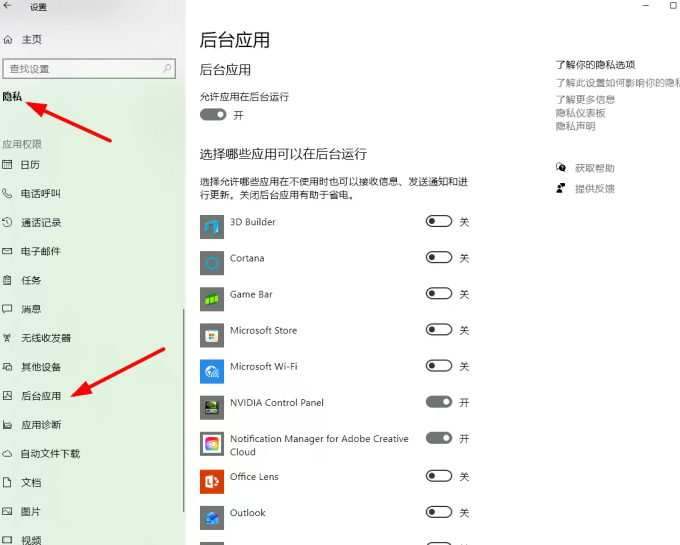Screen dimensions: 680x545
Task: Click the NVIDIA Control Panel icon
Action: (212, 407)
